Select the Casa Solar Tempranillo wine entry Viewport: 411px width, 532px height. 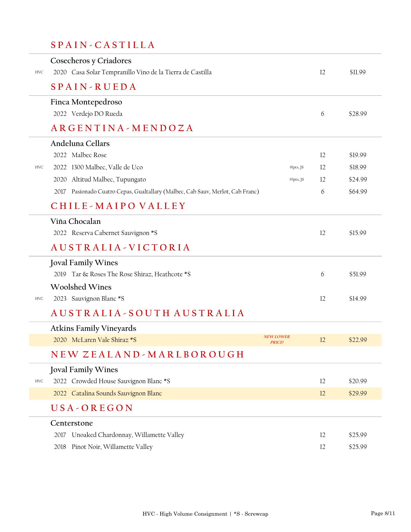click(x=141, y=72)
